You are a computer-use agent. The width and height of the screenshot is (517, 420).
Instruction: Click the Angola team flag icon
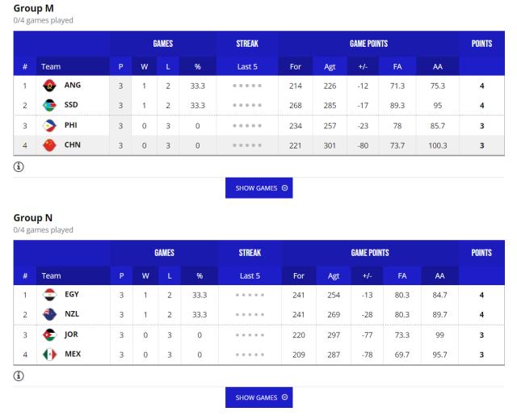coord(49,85)
